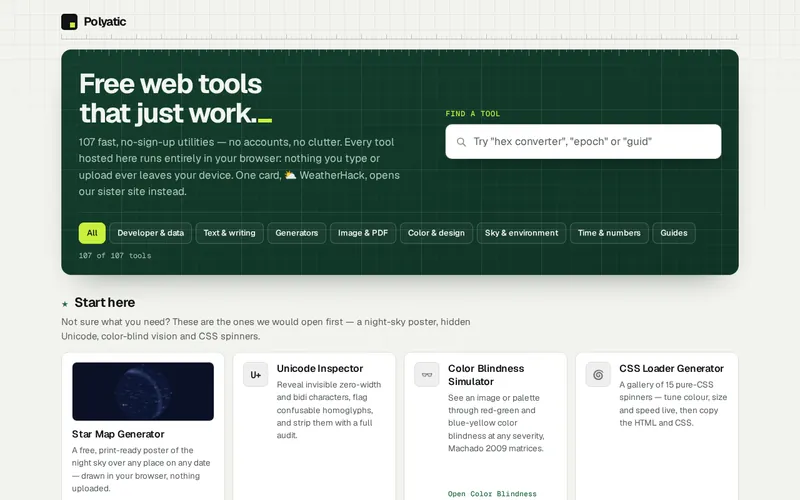Click the '107 of 107 tools' counter
This screenshot has height=500, width=800.
[115, 256]
